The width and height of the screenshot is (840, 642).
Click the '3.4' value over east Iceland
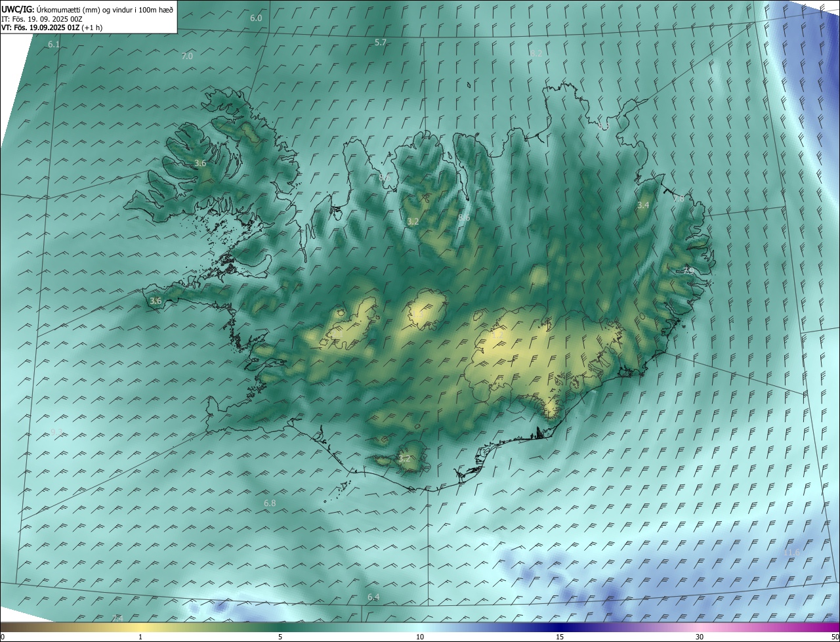point(643,205)
